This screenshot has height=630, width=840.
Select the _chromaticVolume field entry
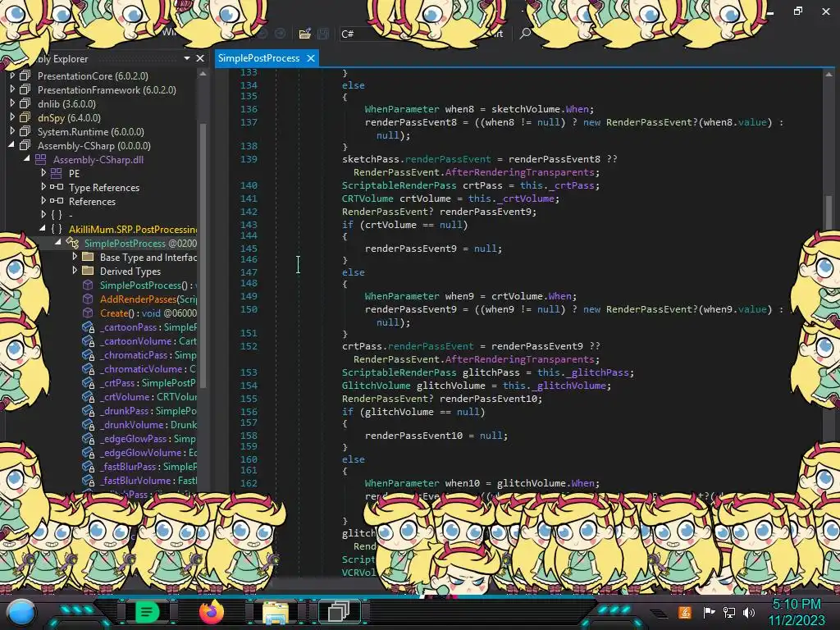(148, 368)
